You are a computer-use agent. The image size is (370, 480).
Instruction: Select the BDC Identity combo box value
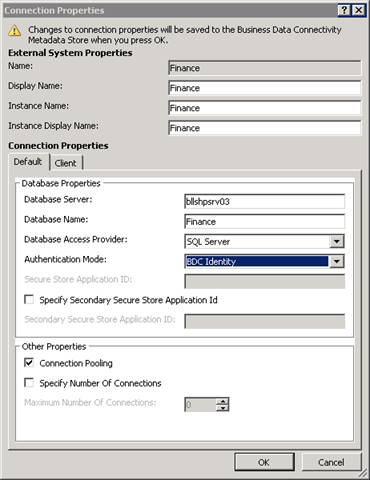click(x=257, y=262)
